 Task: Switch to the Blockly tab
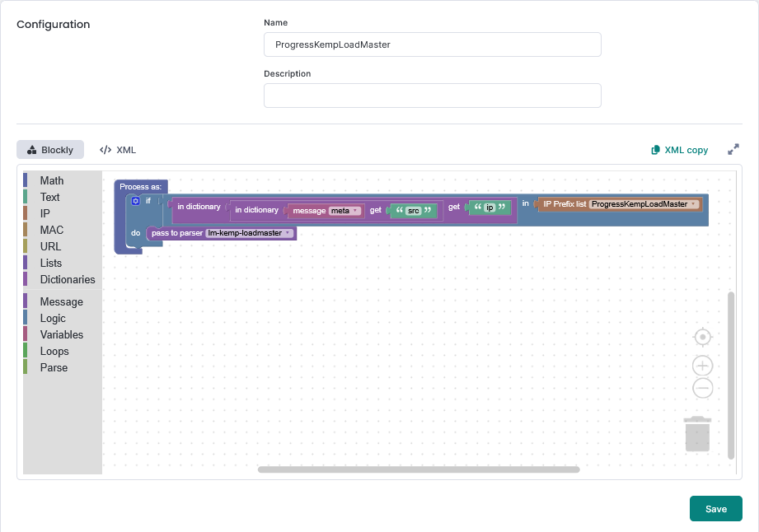pyautogui.click(x=49, y=149)
